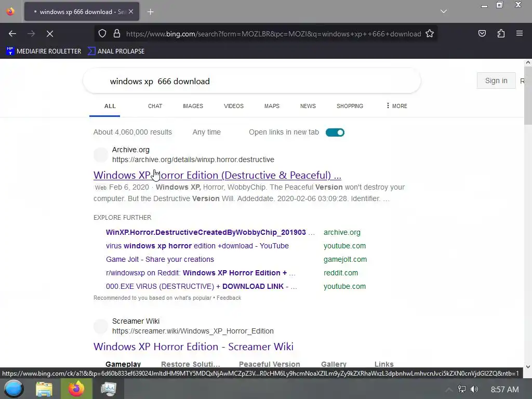Click the Bing search box
The image size is (532, 399).
(x=252, y=81)
